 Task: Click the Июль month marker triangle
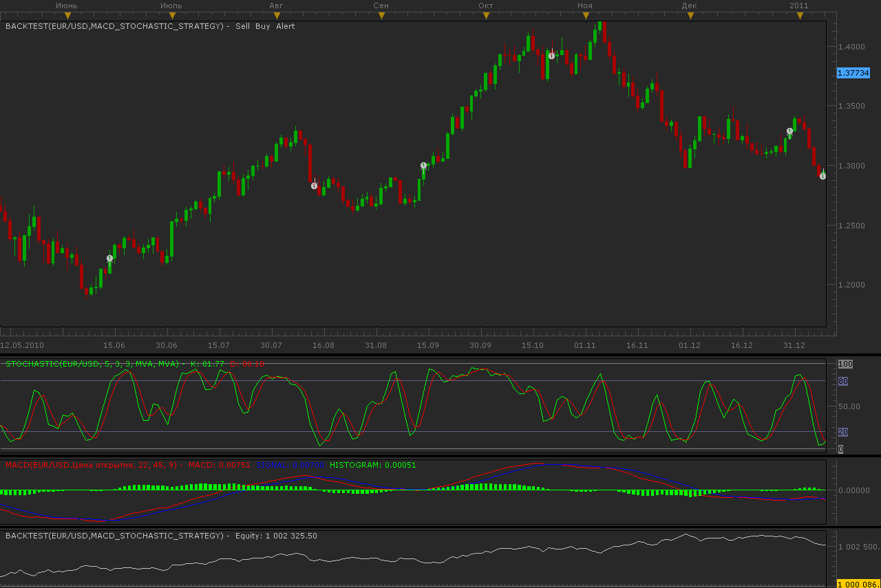[x=171, y=16]
